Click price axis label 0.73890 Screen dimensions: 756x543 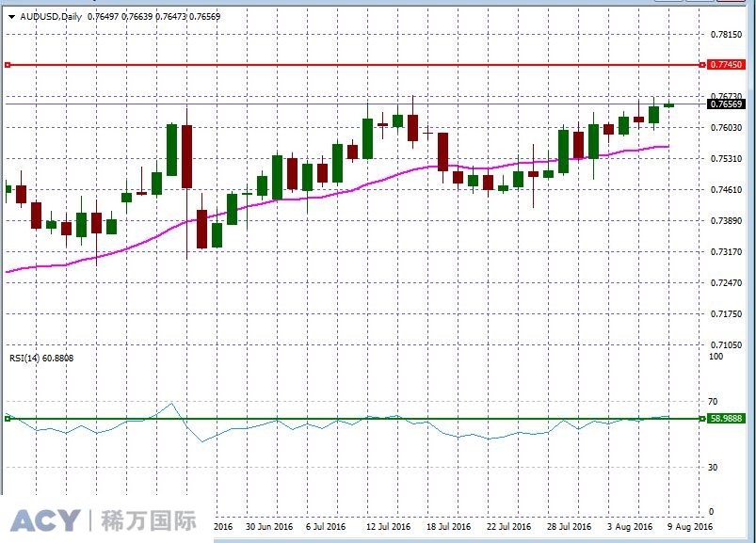coord(726,220)
